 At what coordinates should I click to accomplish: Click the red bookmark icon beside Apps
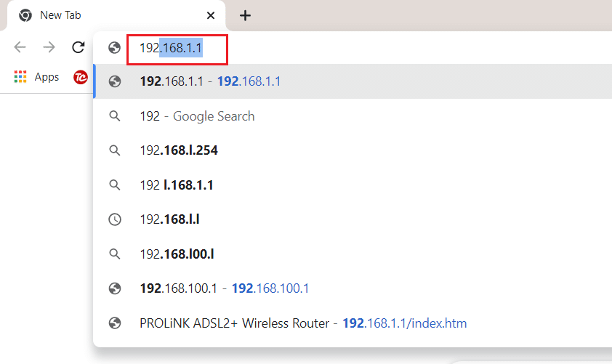(x=81, y=77)
